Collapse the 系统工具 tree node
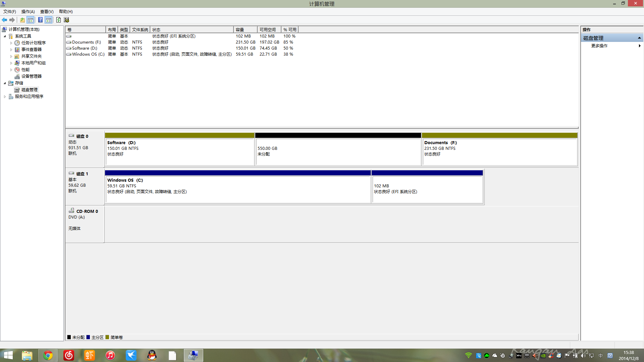644x362 pixels. pyautogui.click(x=5, y=36)
